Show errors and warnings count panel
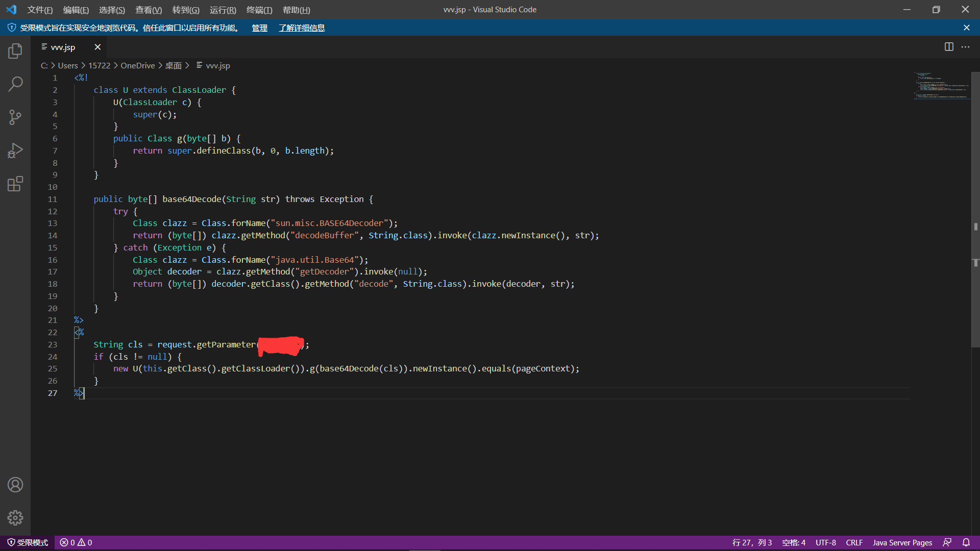This screenshot has width=980, height=551. (x=76, y=542)
